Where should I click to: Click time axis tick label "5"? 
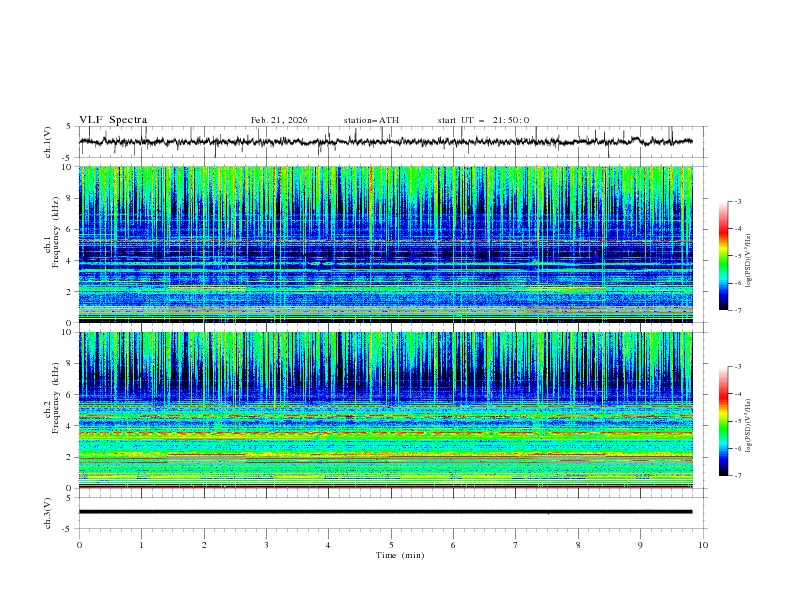391,545
